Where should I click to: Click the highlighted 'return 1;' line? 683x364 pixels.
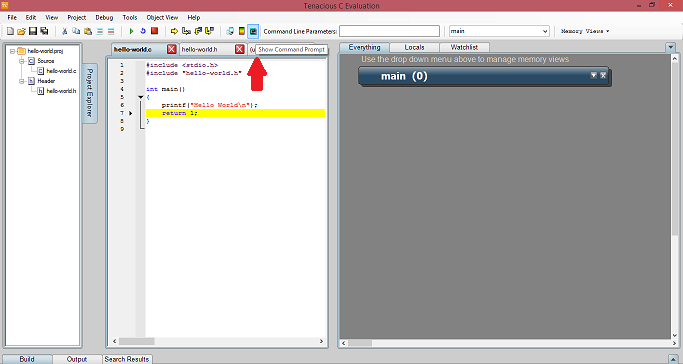coord(235,113)
